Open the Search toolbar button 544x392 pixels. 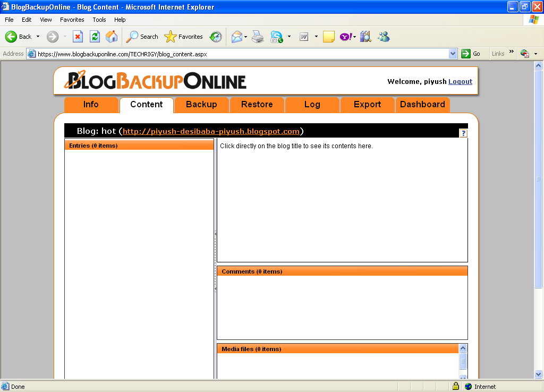[142, 37]
